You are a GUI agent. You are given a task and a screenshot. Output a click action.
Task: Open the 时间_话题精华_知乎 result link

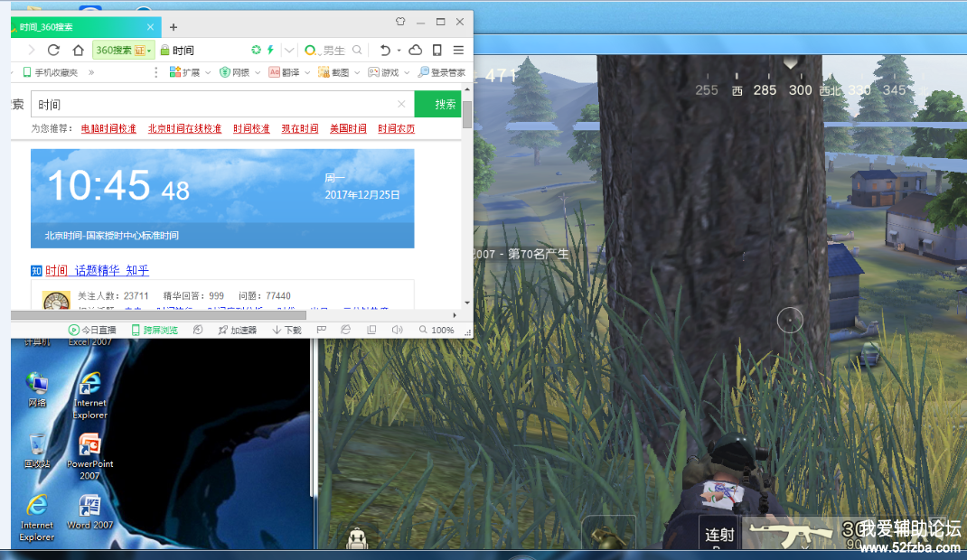(x=97, y=270)
